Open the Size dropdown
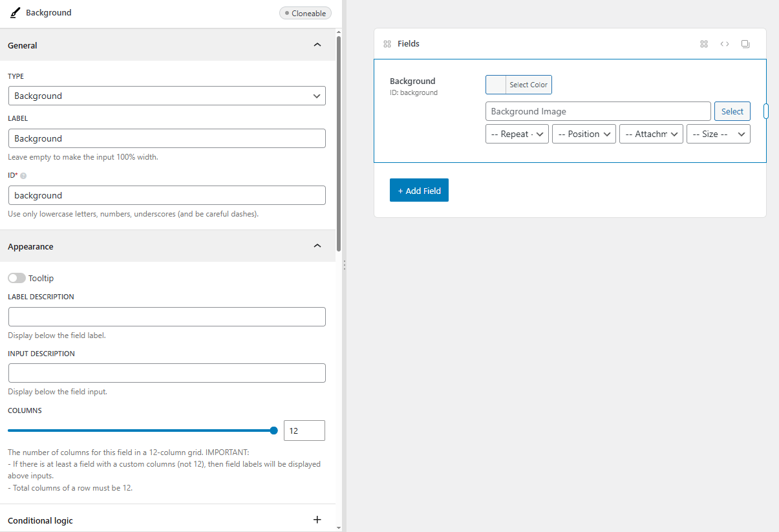This screenshot has height=532, width=779. pyautogui.click(x=718, y=134)
